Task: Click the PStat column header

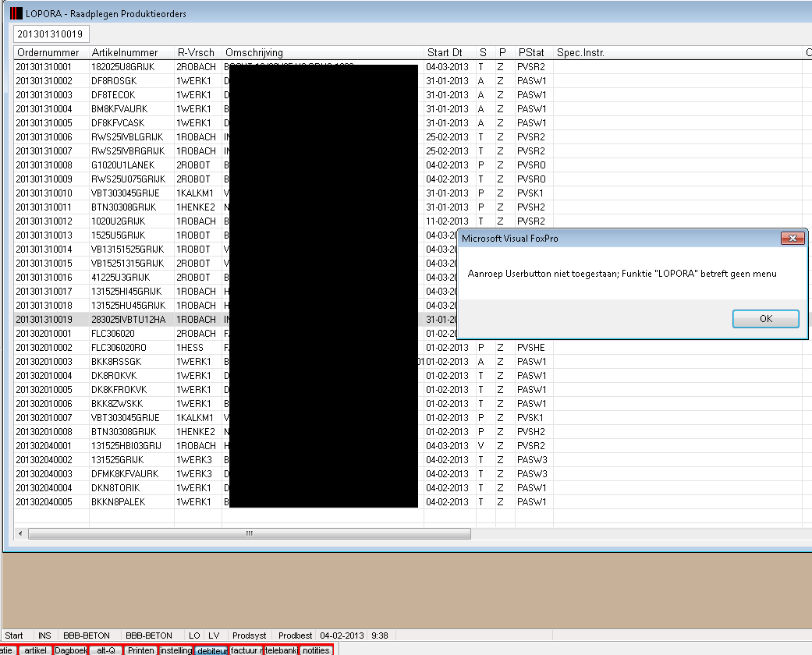Action: point(531,52)
